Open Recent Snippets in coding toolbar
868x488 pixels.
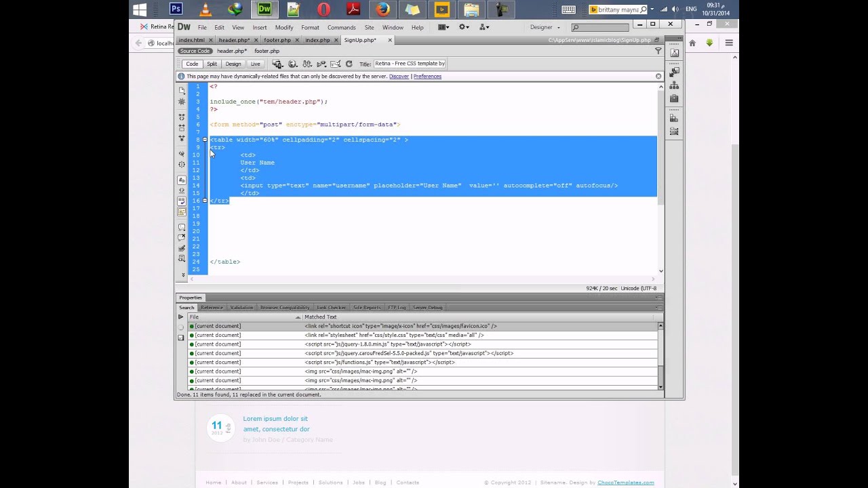182,259
